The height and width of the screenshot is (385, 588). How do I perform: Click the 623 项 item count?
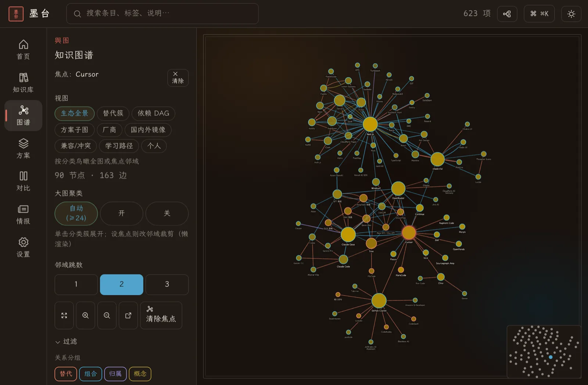tap(477, 14)
